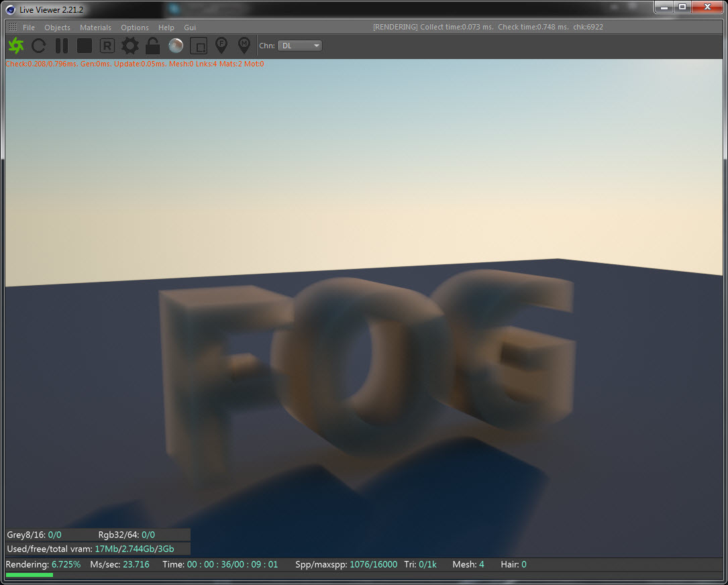
Task: Click the Rgb32/64 0/0 readout
Action: tap(127, 535)
